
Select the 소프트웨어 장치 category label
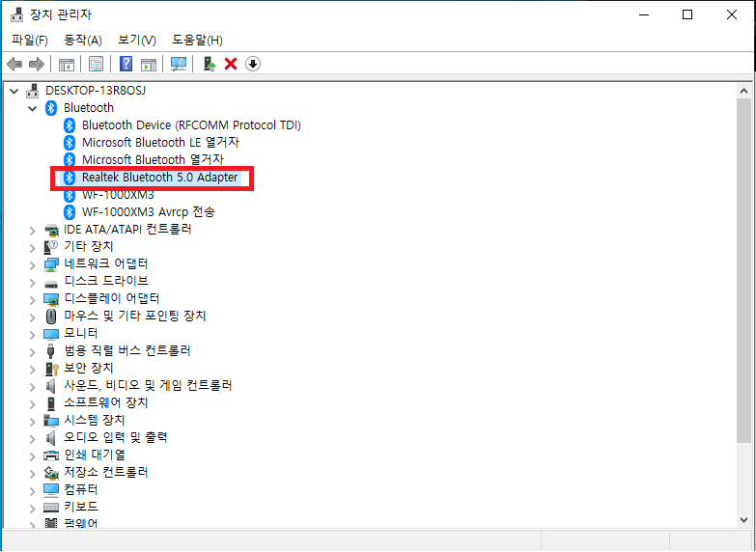[x=106, y=402]
